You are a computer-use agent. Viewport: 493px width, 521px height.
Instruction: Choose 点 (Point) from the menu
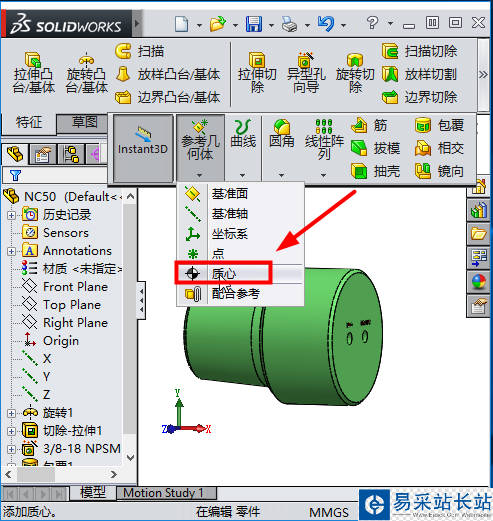coord(240,254)
